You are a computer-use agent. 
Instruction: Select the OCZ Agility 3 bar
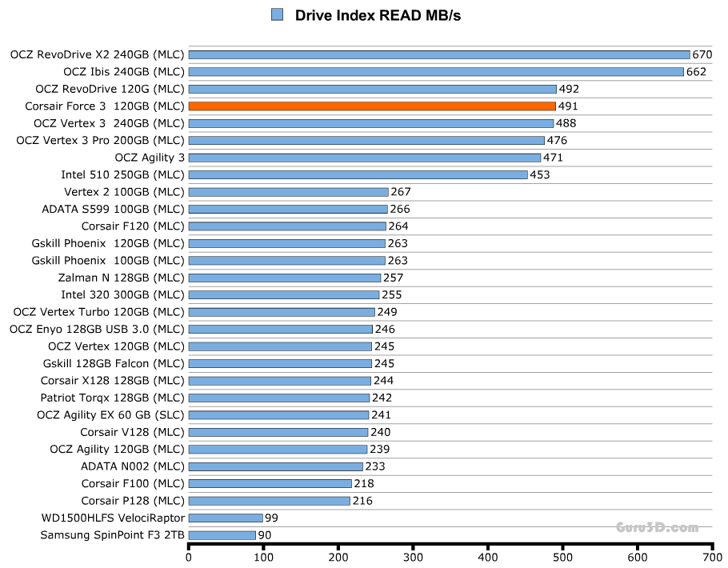coord(364,158)
